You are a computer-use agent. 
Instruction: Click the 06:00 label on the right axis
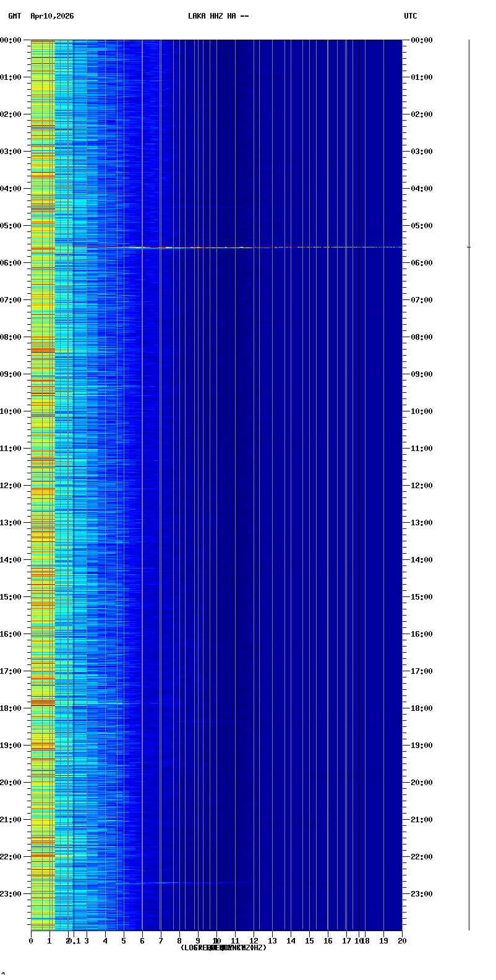coord(422,263)
